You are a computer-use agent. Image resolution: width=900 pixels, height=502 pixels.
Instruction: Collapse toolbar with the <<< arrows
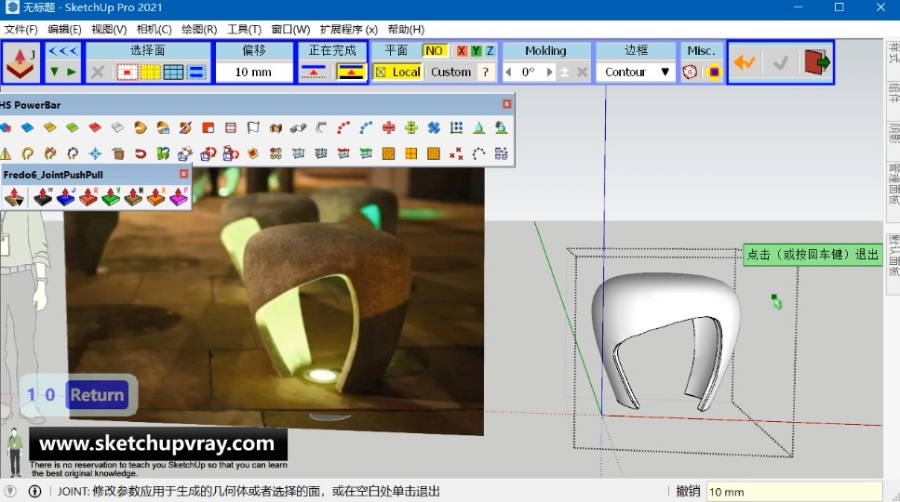[63, 51]
